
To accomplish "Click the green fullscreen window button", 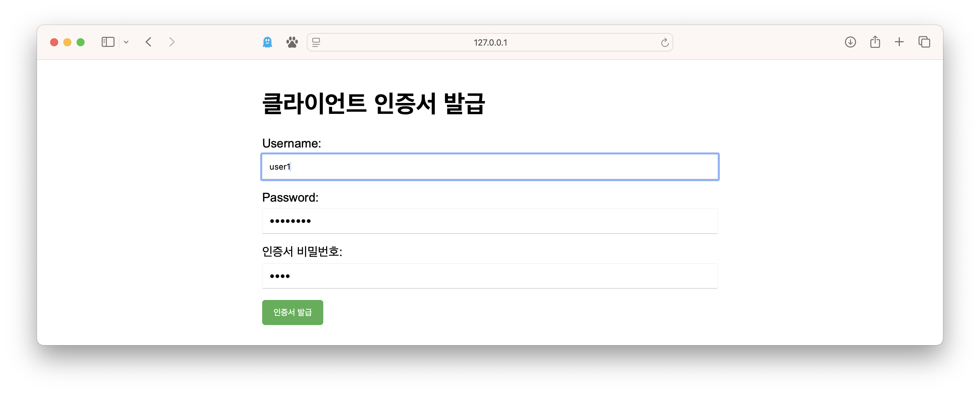I will click(81, 42).
